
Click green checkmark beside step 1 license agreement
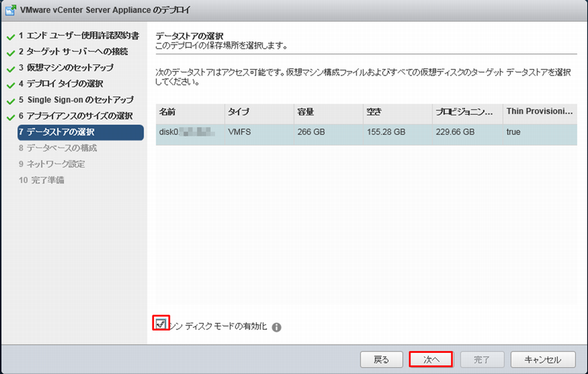pos(10,36)
